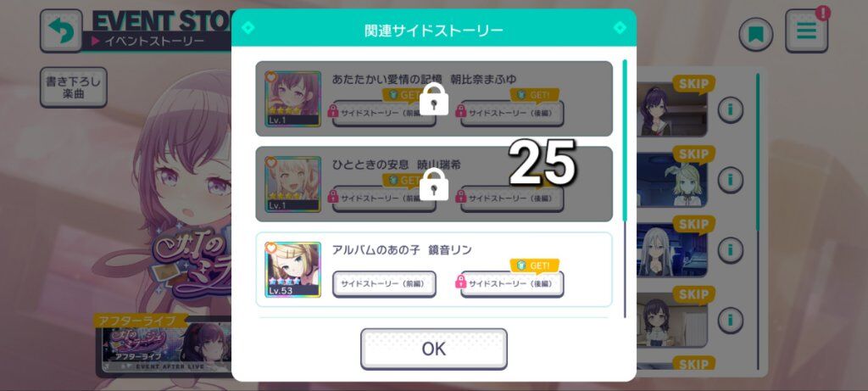
Task: Open the アフターライブ event banner
Action: (x=165, y=346)
